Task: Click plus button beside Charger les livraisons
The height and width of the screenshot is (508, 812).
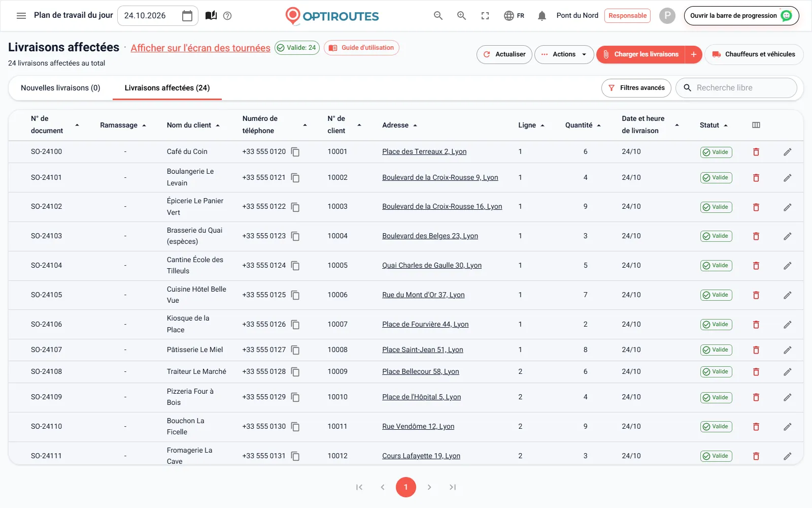Action: 693,54
